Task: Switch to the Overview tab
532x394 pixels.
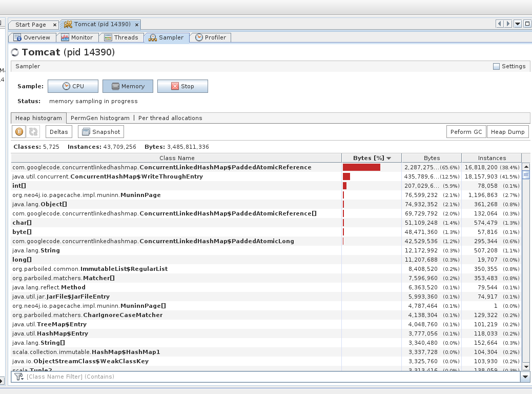Action: pyautogui.click(x=32, y=37)
